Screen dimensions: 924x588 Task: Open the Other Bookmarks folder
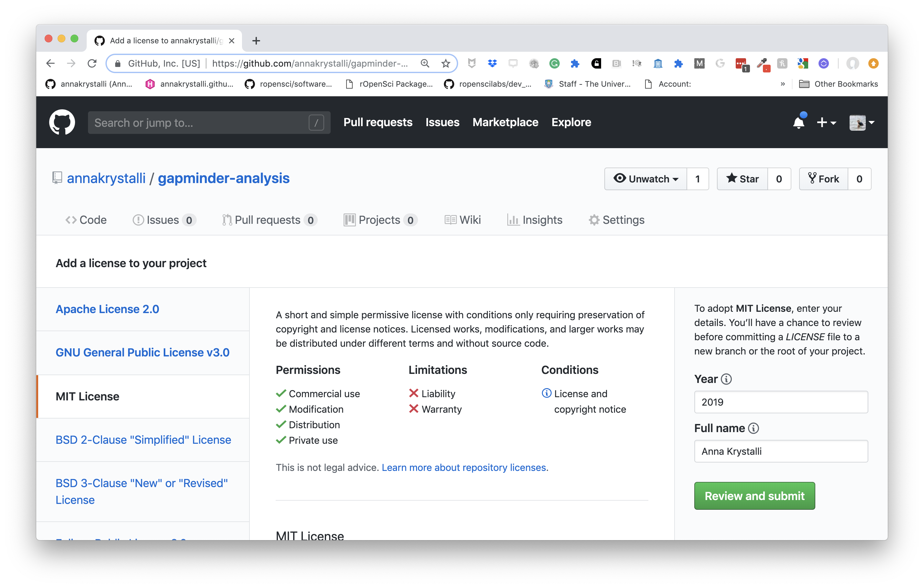[839, 84]
